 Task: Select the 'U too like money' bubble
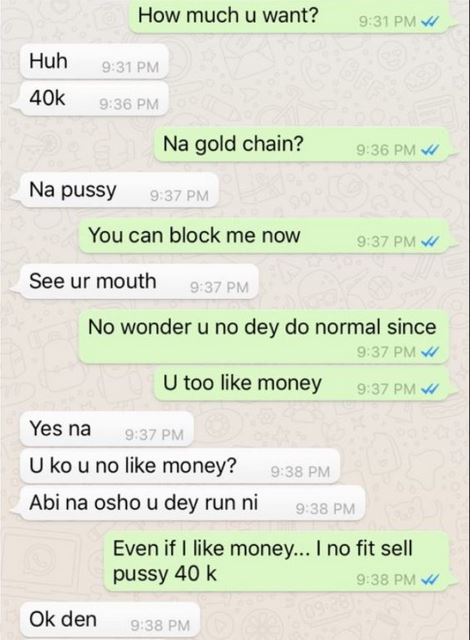301,384
